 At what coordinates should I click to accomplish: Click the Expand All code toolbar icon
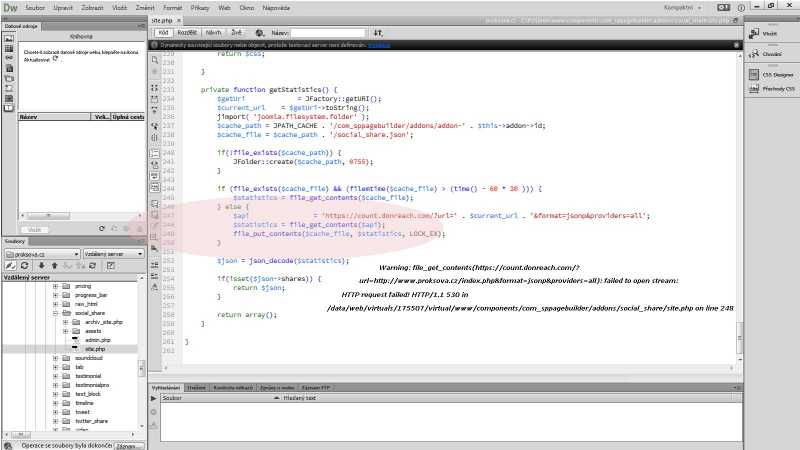(x=155, y=110)
